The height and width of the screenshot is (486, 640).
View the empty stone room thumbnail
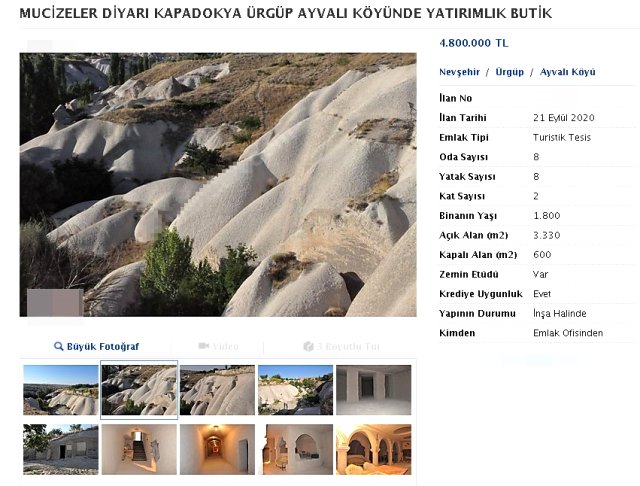(x=373, y=390)
